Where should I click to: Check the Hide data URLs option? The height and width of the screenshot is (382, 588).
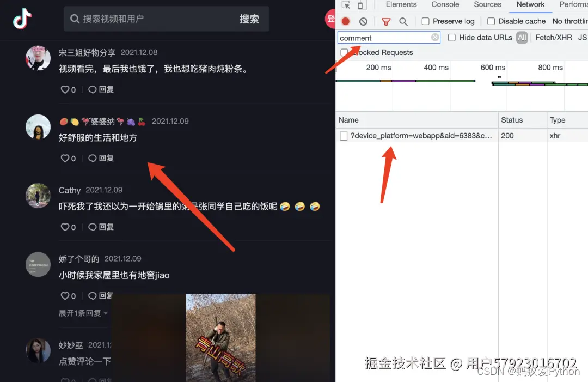pos(452,38)
